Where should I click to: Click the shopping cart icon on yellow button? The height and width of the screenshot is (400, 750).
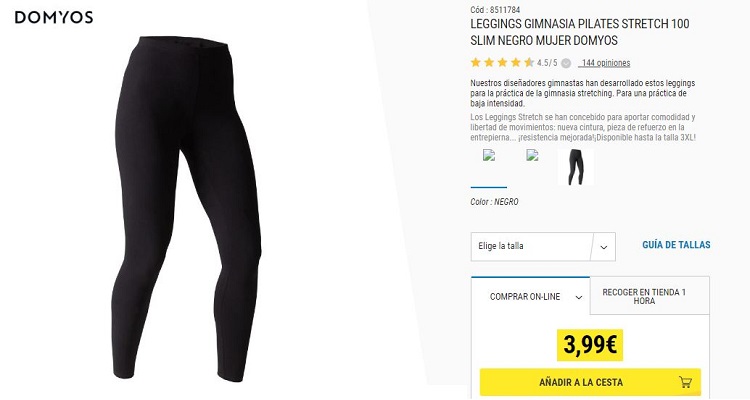coord(685,382)
